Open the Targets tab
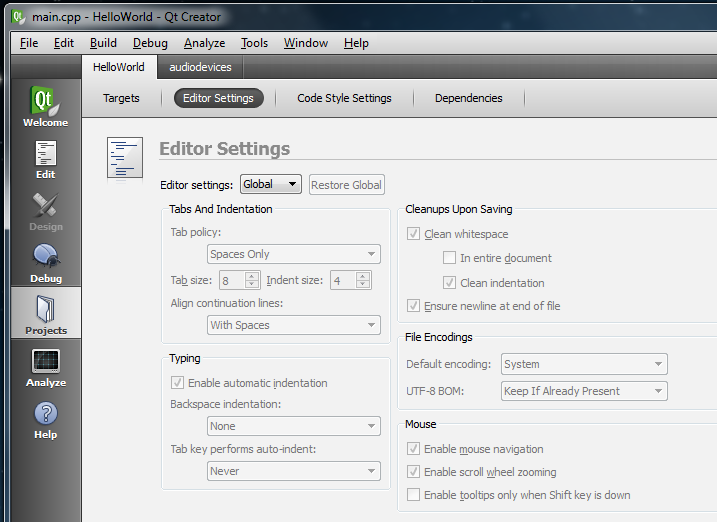The width and height of the screenshot is (717, 522). (121, 98)
